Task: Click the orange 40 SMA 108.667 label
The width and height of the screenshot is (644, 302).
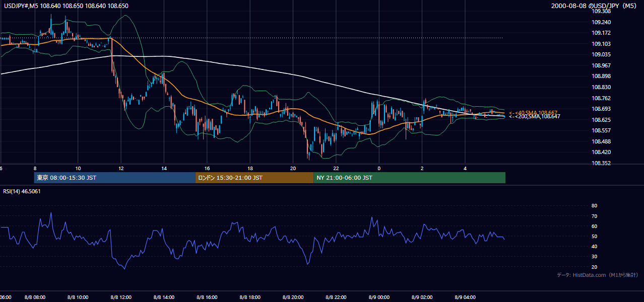Action: coord(534,113)
